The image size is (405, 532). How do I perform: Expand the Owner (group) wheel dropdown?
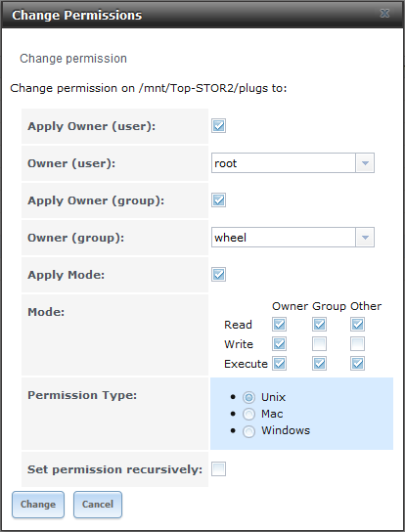tap(365, 238)
